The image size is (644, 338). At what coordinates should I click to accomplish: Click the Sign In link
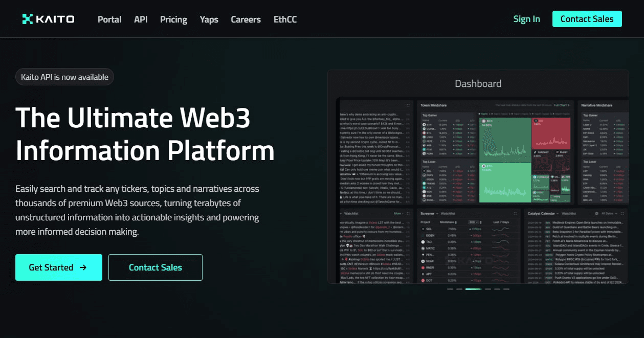(526, 19)
